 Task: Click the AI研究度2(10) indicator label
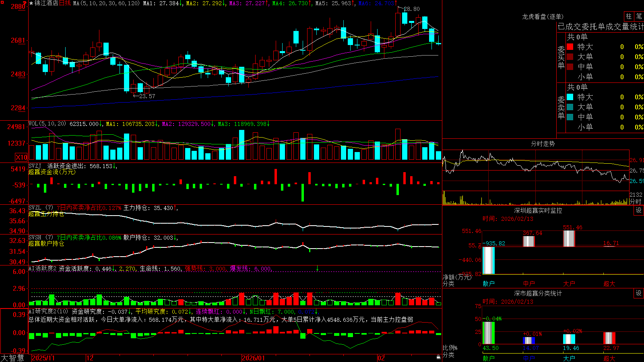click(x=48, y=311)
